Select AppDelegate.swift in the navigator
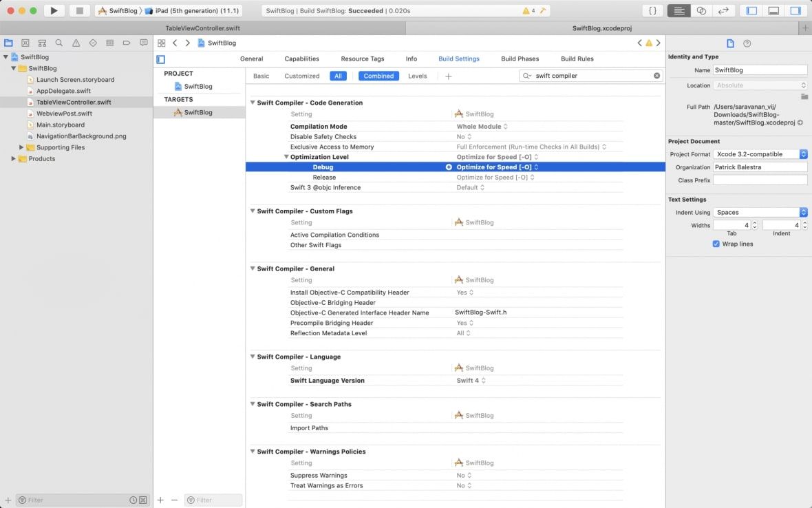The width and height of the screenshot is (812, 508). point(63,91)
